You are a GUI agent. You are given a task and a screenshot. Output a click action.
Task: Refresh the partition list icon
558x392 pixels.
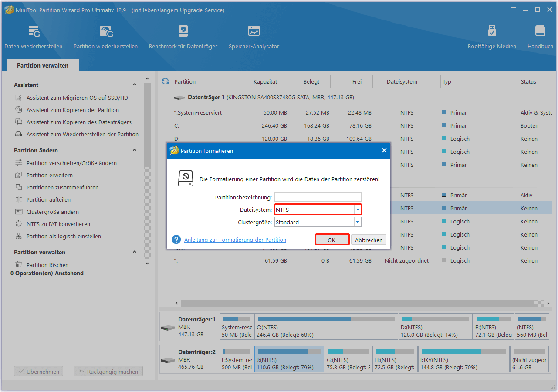pyautogui.click(x=165, y=81)
